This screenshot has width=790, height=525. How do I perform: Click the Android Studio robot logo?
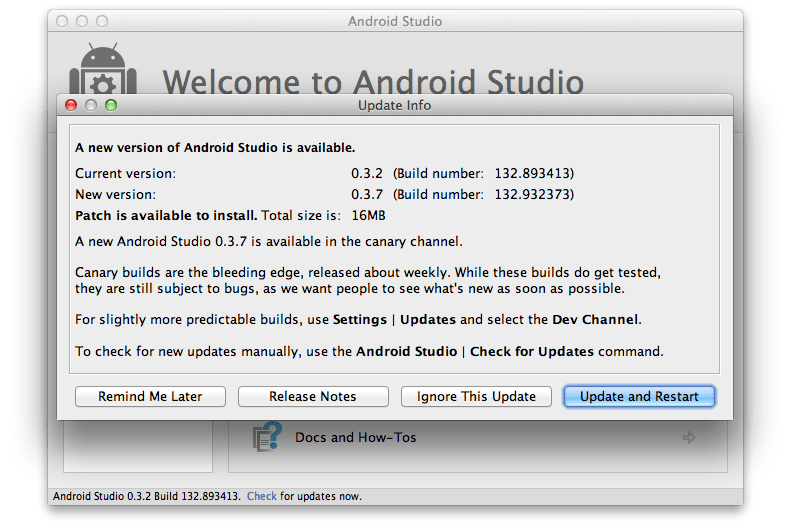[x=103, y=69]
